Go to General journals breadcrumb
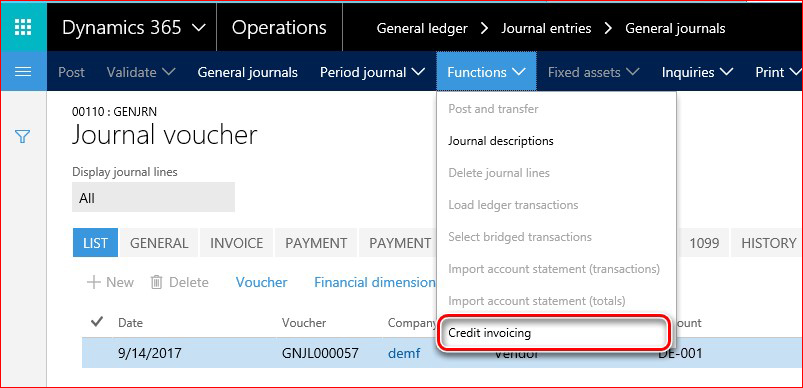This screenshot has width=803, height=388. pos(675,28)
